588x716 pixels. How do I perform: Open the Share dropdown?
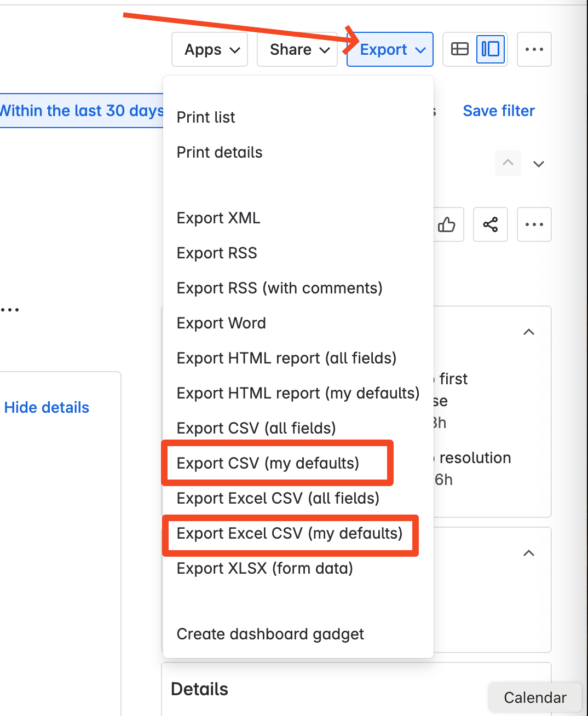(x=297, y=49)
